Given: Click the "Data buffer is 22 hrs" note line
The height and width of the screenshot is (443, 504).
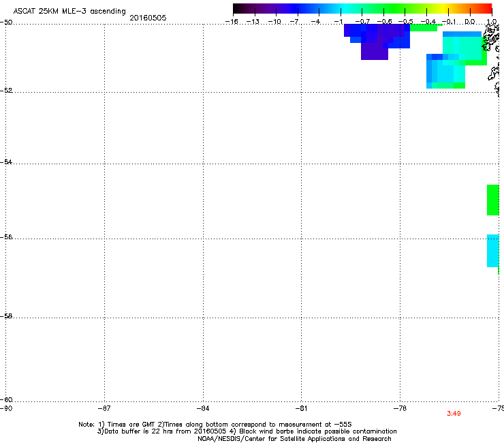Looking at the screenshot, I should click(247, 431).
